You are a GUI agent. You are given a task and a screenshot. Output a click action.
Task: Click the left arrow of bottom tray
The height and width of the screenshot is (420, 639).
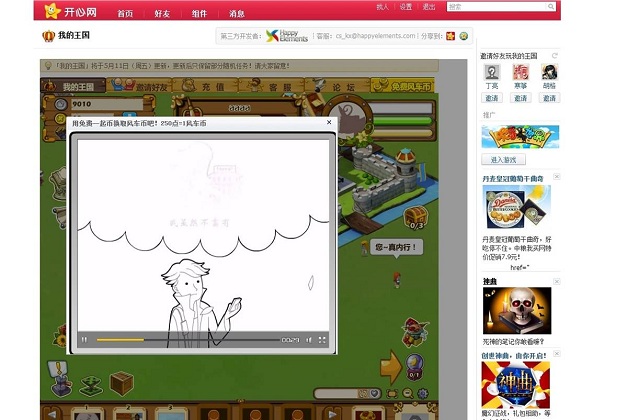click(x=53, y=414)
